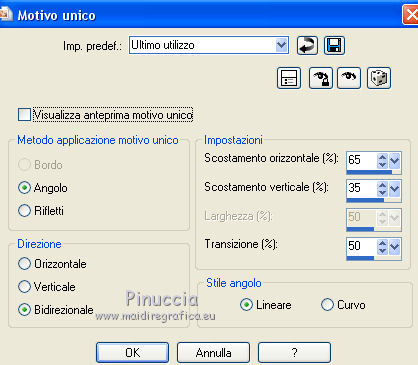Viewport: 418px width, 365px height.
Task: Enable Visualizza anteprima motivo unico checkbox
Action: tap(24, 115)
